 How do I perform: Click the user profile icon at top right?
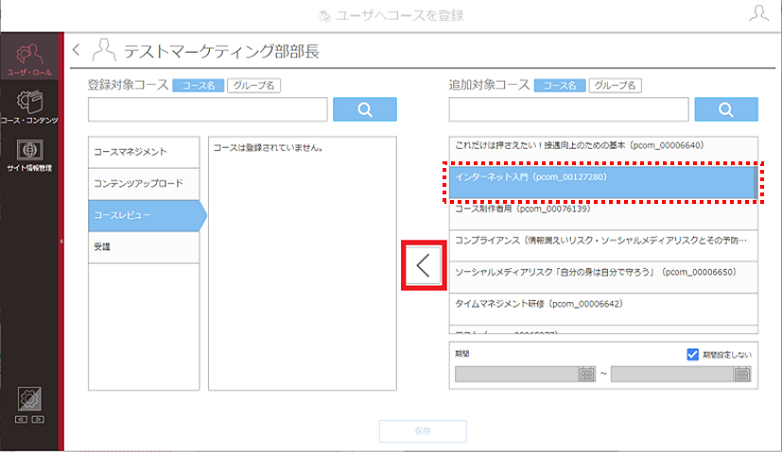point(758,13)
